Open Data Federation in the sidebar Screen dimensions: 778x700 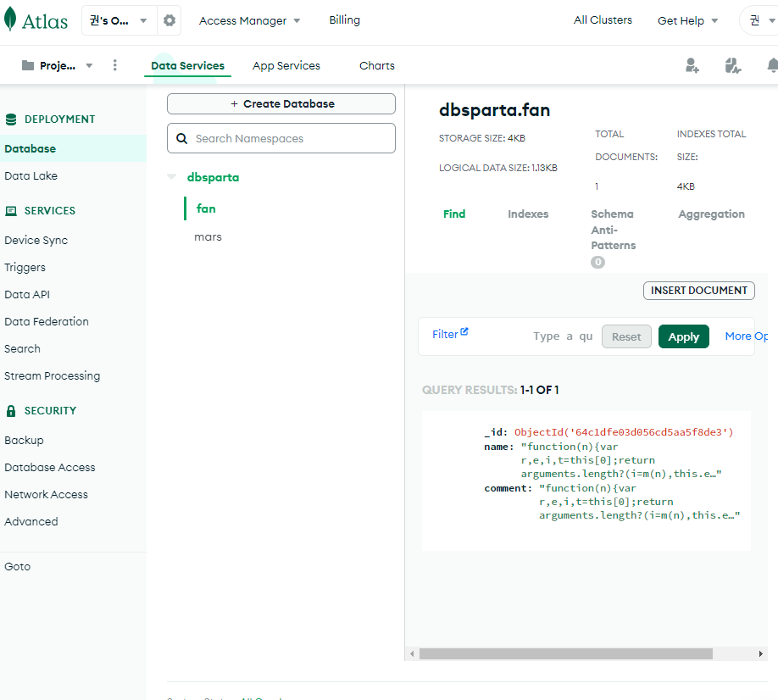[x=46, y=321]
